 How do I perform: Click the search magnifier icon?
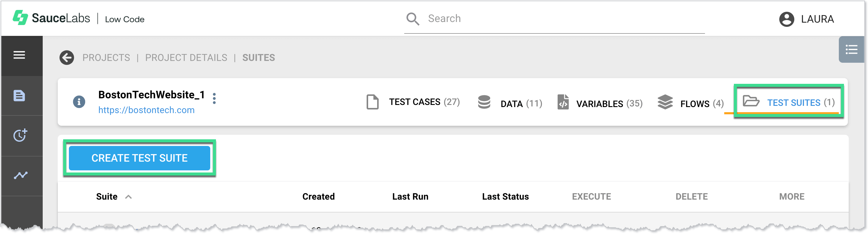tap(412, 19)
